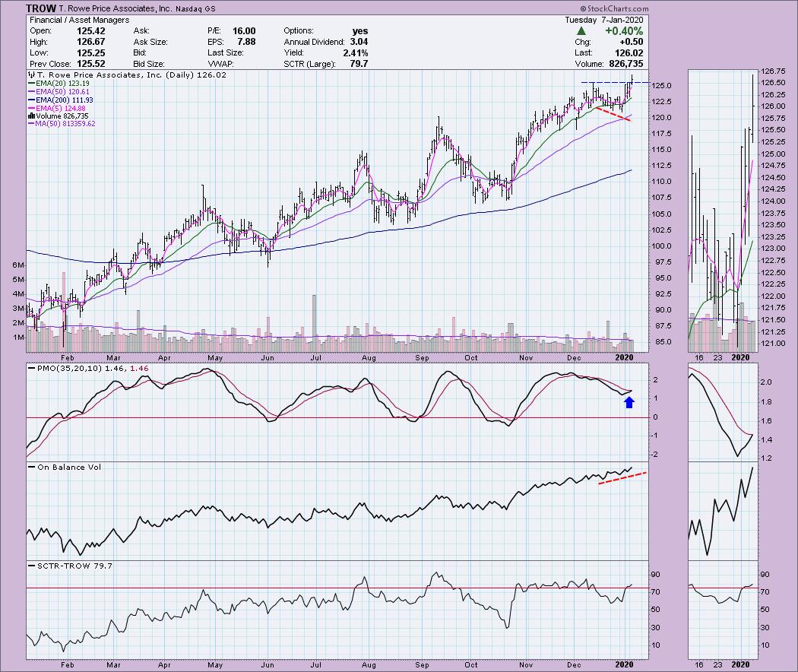Screen dimensions: 798x672
Task: Click the EMA(5) 124.88 legend entry
Action: click(57, 109)
